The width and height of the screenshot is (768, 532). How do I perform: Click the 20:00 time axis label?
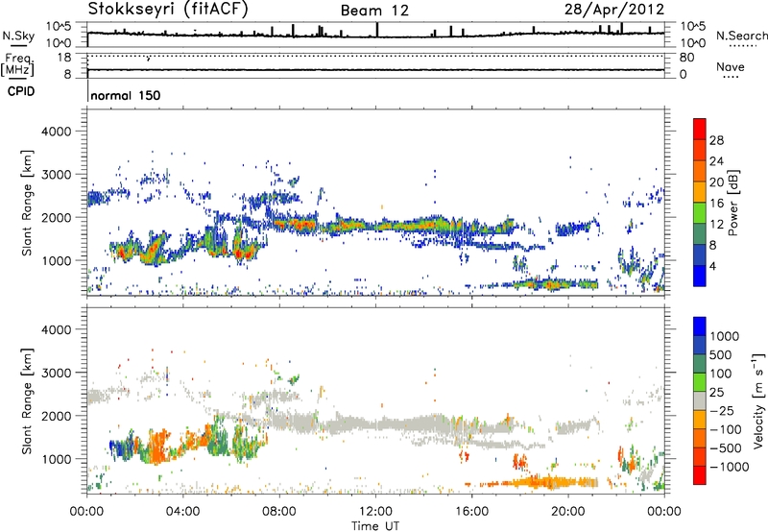[568, 512]
